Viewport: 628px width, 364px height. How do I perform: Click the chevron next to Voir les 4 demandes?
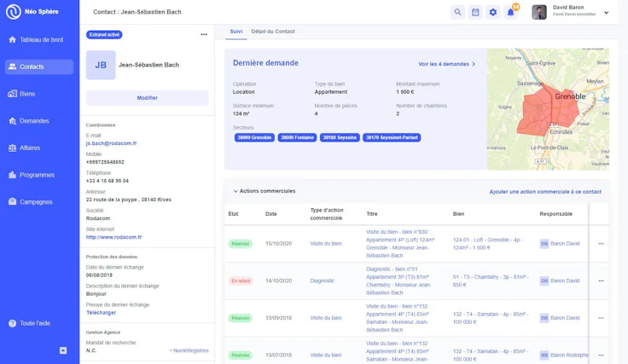[x=474, y=64]
